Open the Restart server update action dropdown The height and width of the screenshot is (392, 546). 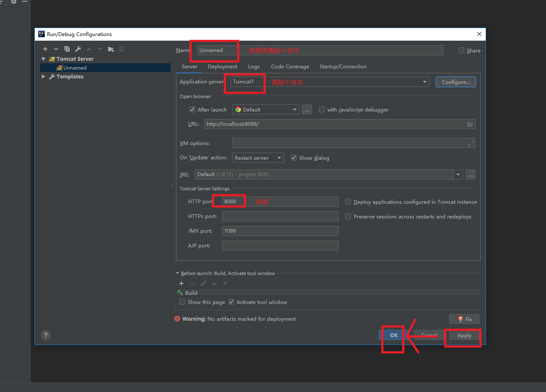click(258, 158)
